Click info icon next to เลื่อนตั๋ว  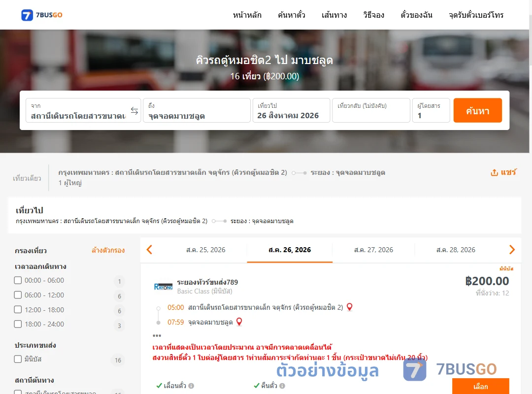191,386
